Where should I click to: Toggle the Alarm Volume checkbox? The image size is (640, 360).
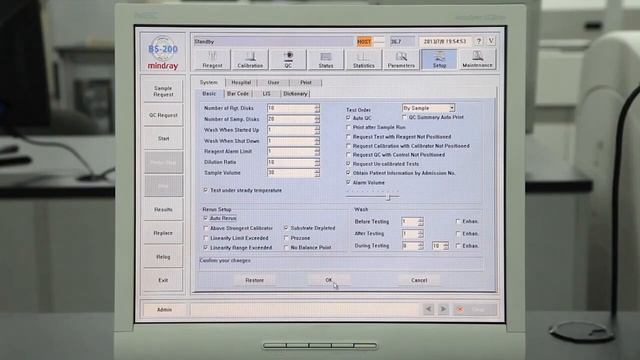tap(349, 182)
